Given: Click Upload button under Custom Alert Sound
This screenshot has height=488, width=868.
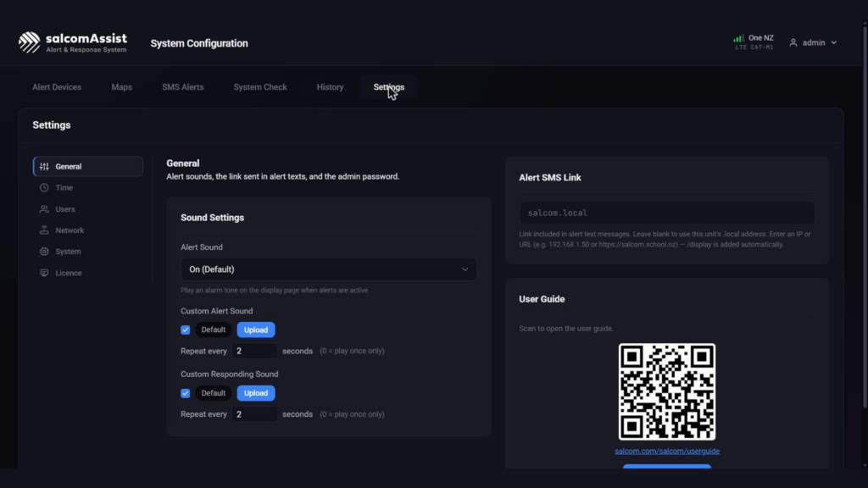Looking at the screenshot, I should (256, 330).
